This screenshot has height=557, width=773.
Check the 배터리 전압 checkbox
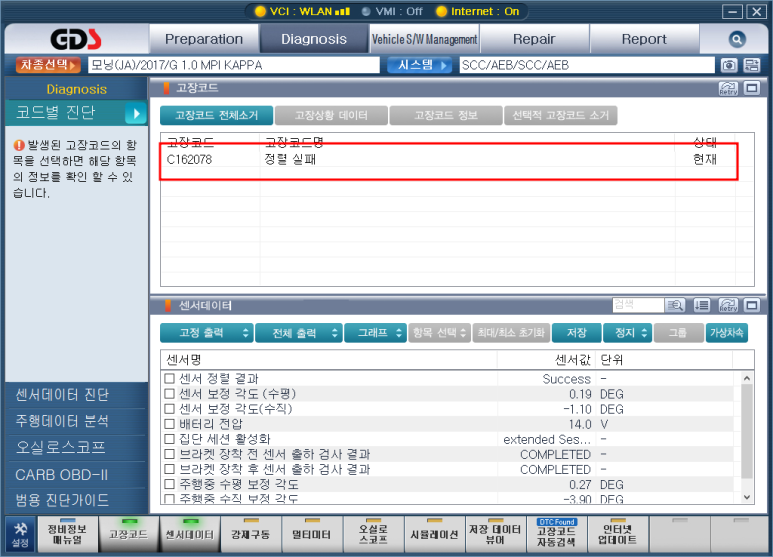tap(170, 424)
